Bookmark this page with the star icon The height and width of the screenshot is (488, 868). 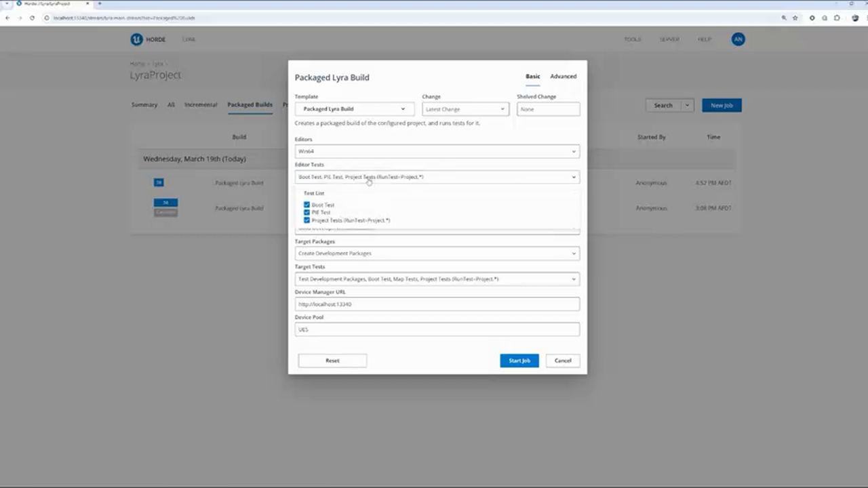tap(795, 18)
